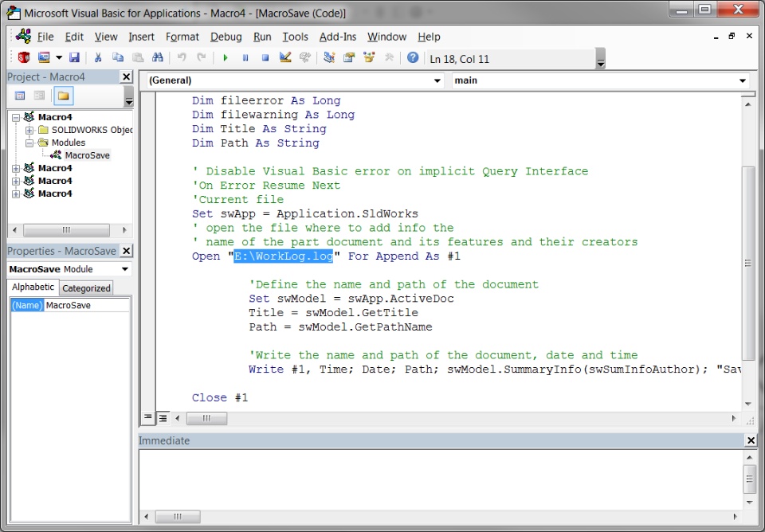Run the macro with the green play icon
This screenshot has height=532, width=765.
pos(226,57)
